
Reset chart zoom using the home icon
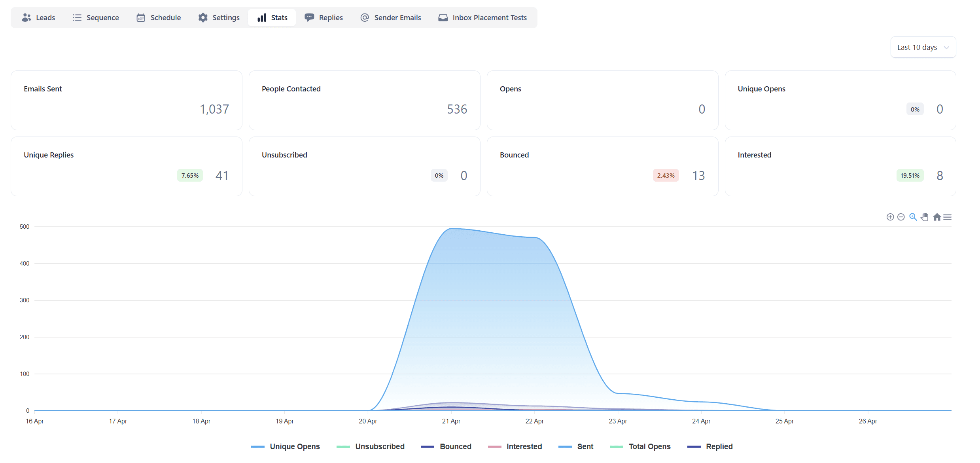tap(937, 217)
